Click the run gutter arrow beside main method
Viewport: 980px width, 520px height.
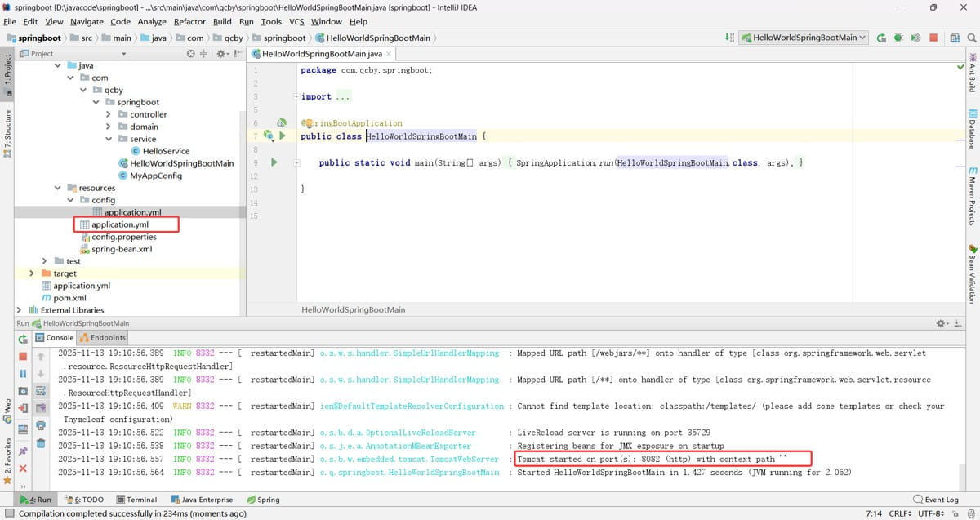tap(274, 163)
